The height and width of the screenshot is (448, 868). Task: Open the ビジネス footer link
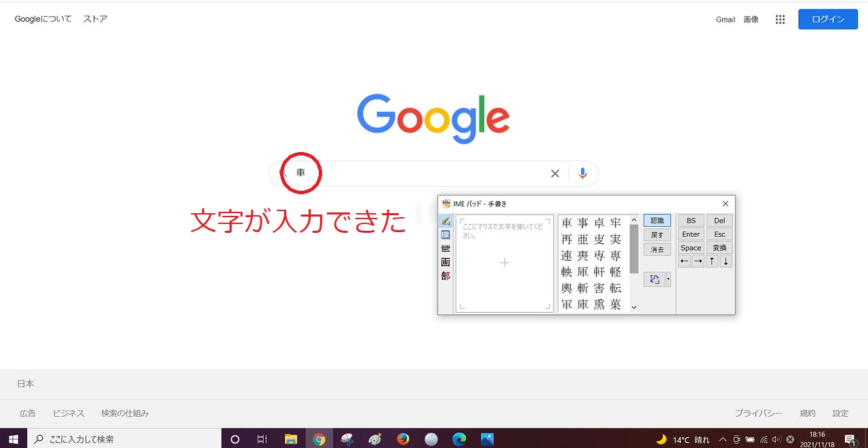68,413
